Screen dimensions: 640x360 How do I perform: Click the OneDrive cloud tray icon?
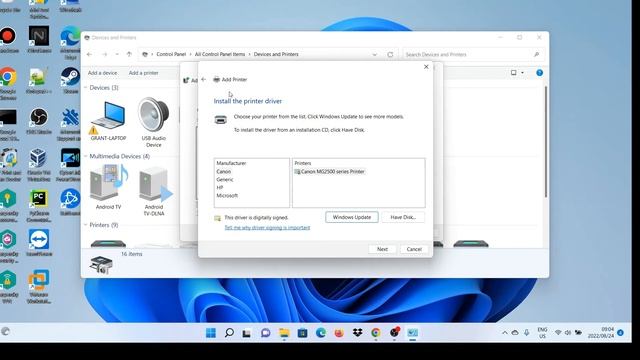515,333
